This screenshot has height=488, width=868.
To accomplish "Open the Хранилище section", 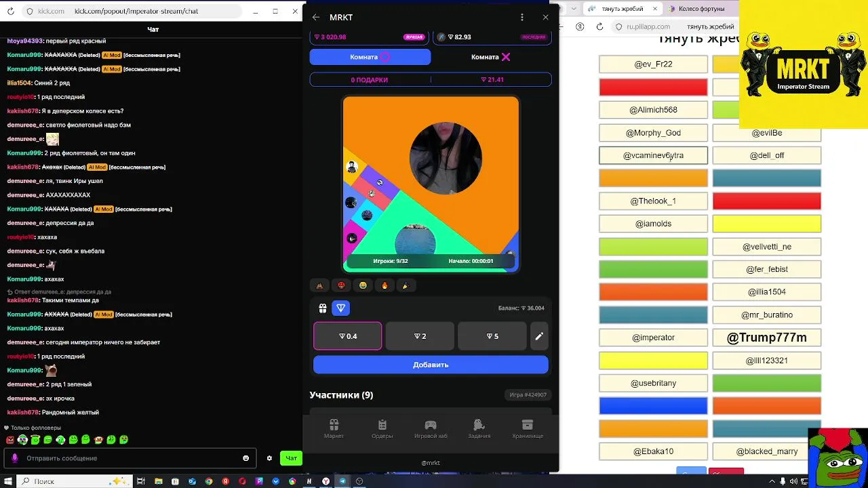I will click(x=528, y=428).
